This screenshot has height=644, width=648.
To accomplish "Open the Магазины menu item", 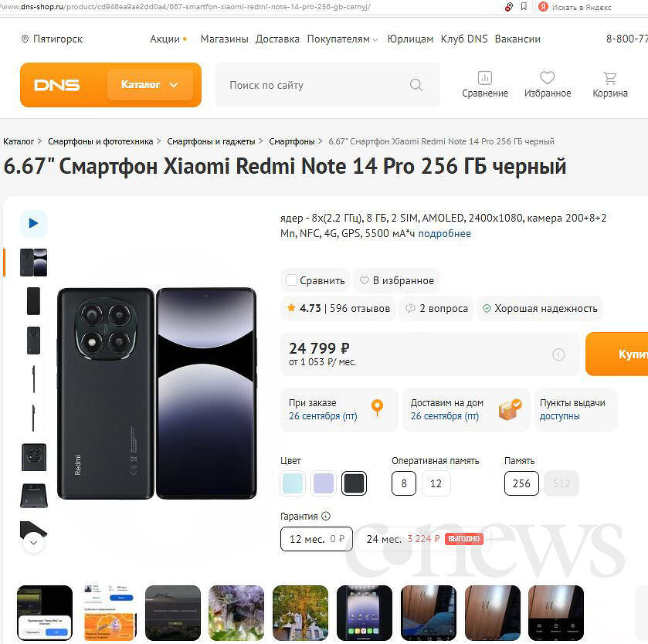I will point(225,39).
